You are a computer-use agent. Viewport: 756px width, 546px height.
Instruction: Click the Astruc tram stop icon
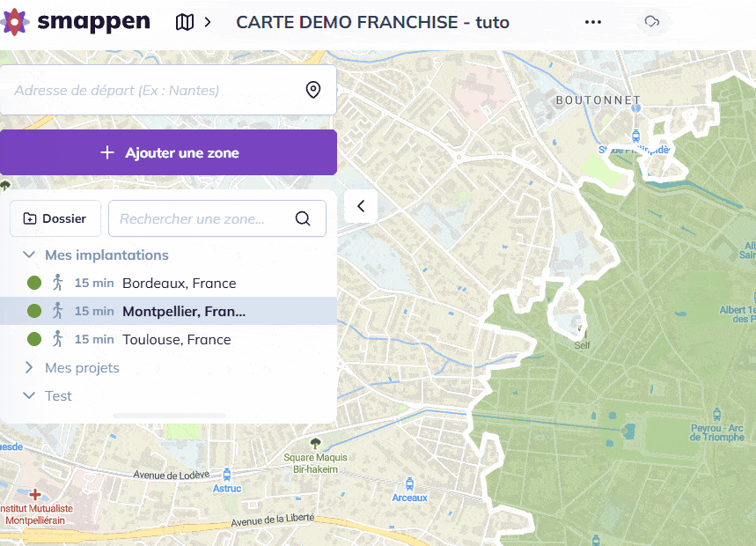pyautogui.click(x=227, y=475)
